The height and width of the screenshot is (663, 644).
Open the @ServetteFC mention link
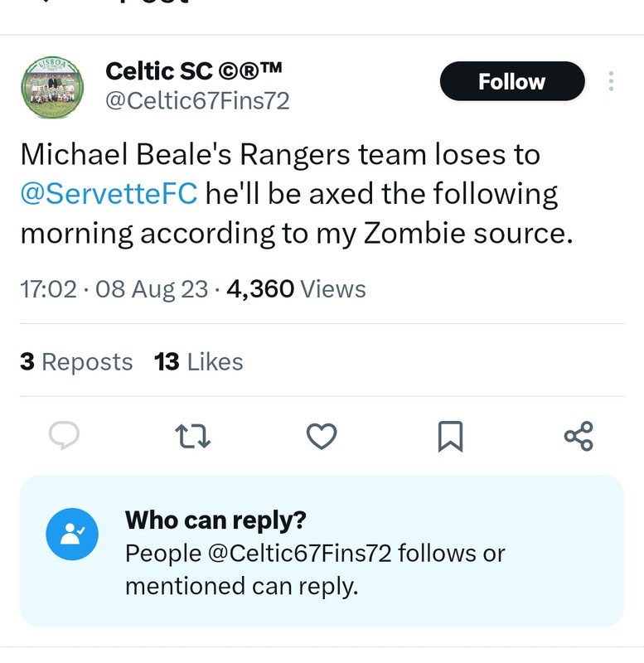pyautogui.click(x=109, y=194)
